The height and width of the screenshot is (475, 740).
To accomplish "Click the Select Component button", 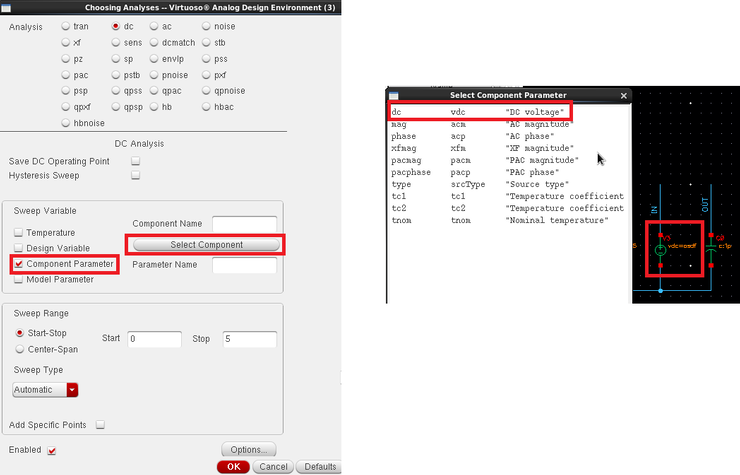I will (204, 244).
